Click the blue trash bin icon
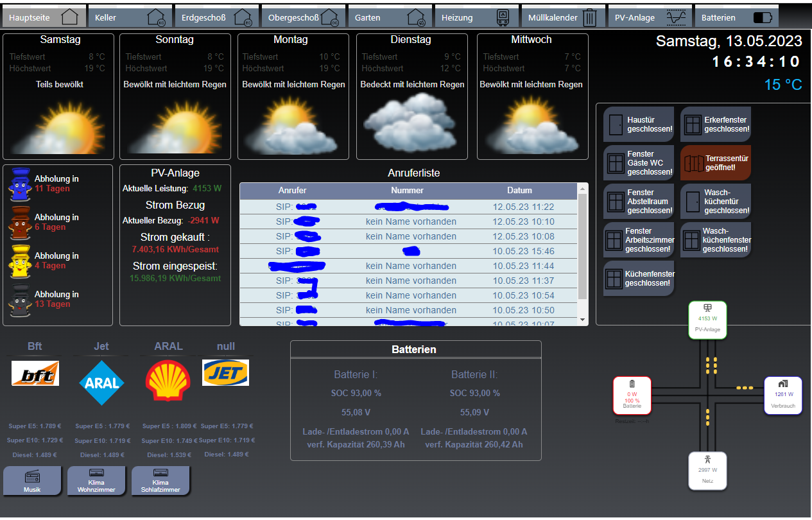Screen dimensions: 812x520 (19, 184)
